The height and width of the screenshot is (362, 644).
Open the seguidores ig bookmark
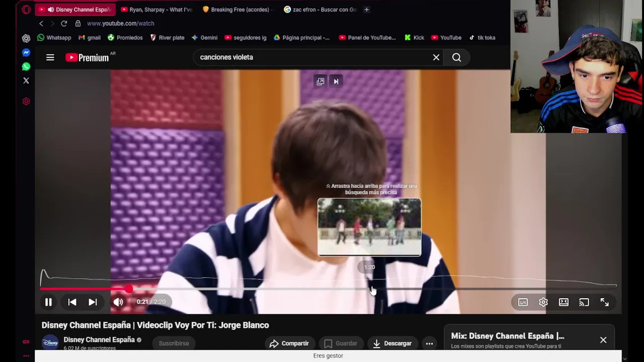click(x=246, y=38)
